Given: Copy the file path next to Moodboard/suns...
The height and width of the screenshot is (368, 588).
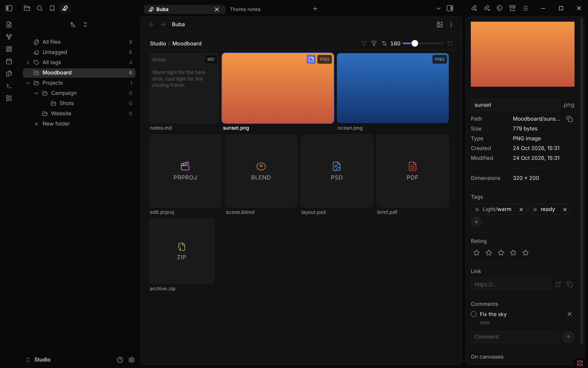Looking at the screenshot, I should pos(570,119).
